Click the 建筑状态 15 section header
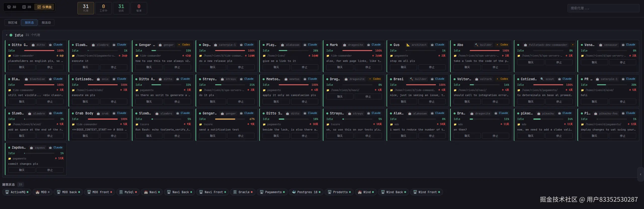Screen dimensions: 644x209 pyautogui.click(x=13, y=185)
